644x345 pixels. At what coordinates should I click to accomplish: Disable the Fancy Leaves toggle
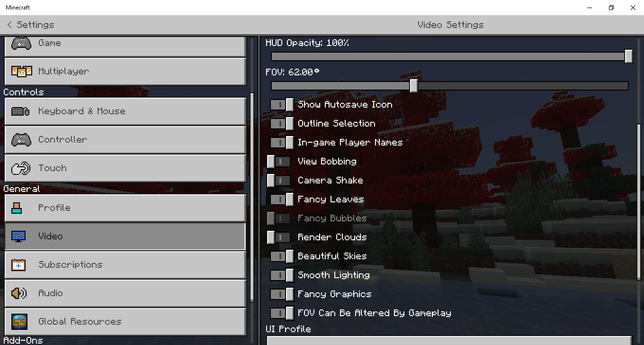[x=282, y=200]
